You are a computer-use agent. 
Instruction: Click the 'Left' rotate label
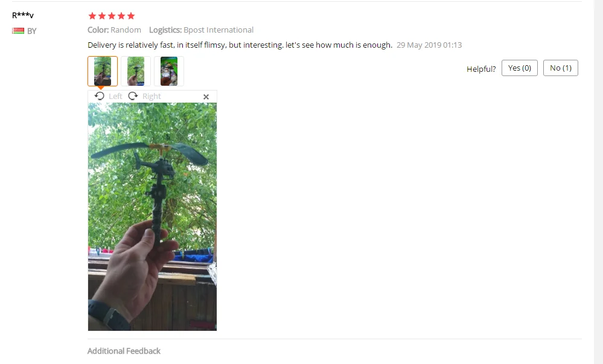coord(115,96)
